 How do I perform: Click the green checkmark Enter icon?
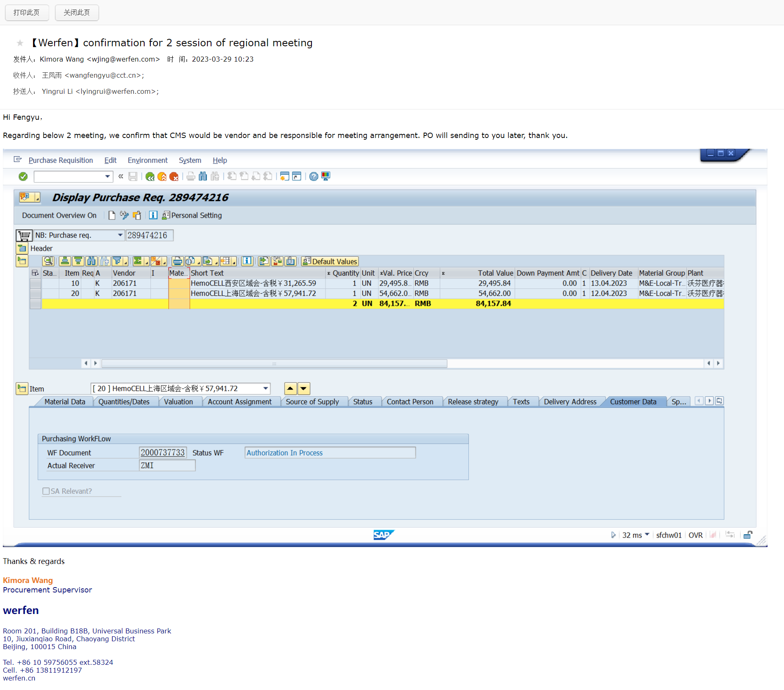[23, 177]
